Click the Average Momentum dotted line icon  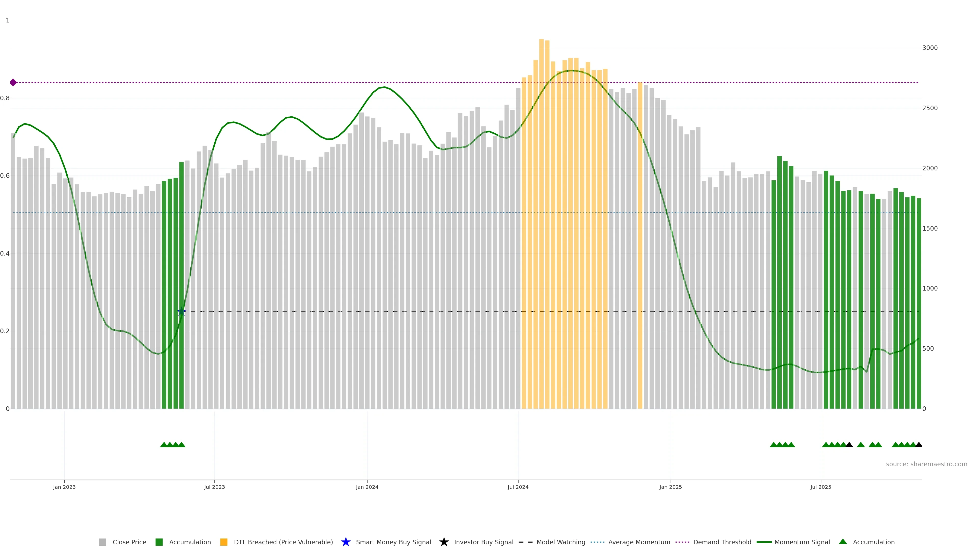click(597, 542)
